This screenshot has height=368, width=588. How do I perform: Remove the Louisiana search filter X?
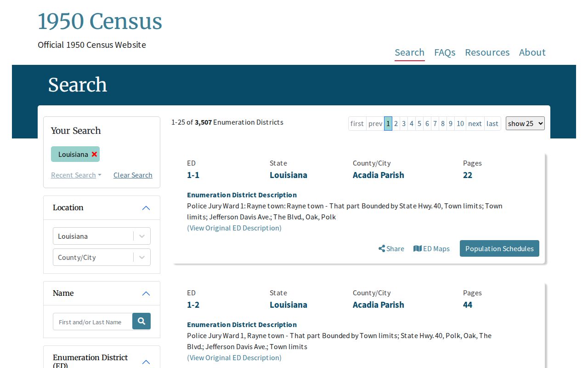(x=94, y=154)
